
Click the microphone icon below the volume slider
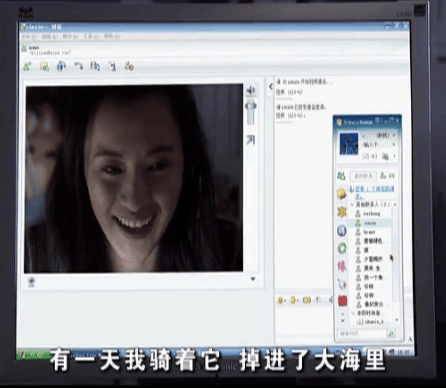tap(251, 140)
